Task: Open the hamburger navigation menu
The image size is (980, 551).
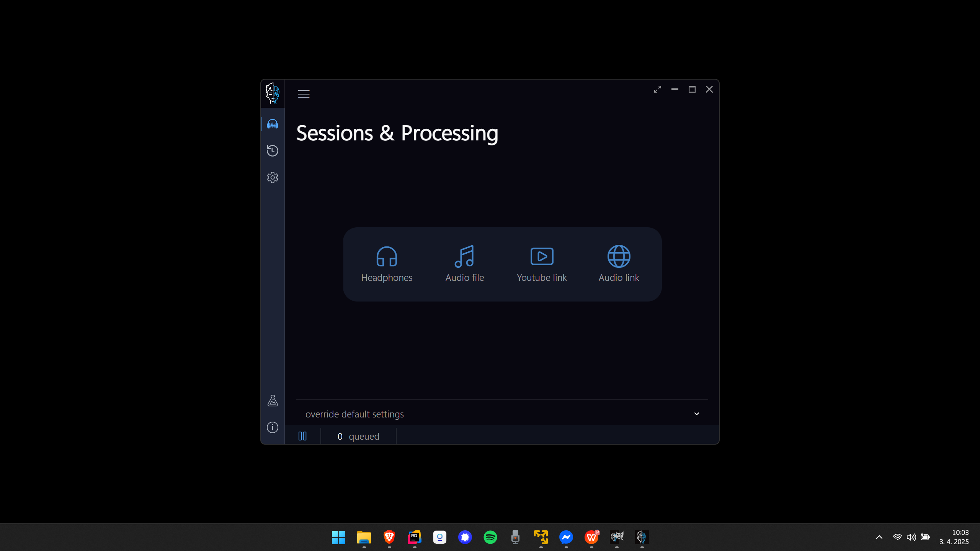Action: (304, 94)
